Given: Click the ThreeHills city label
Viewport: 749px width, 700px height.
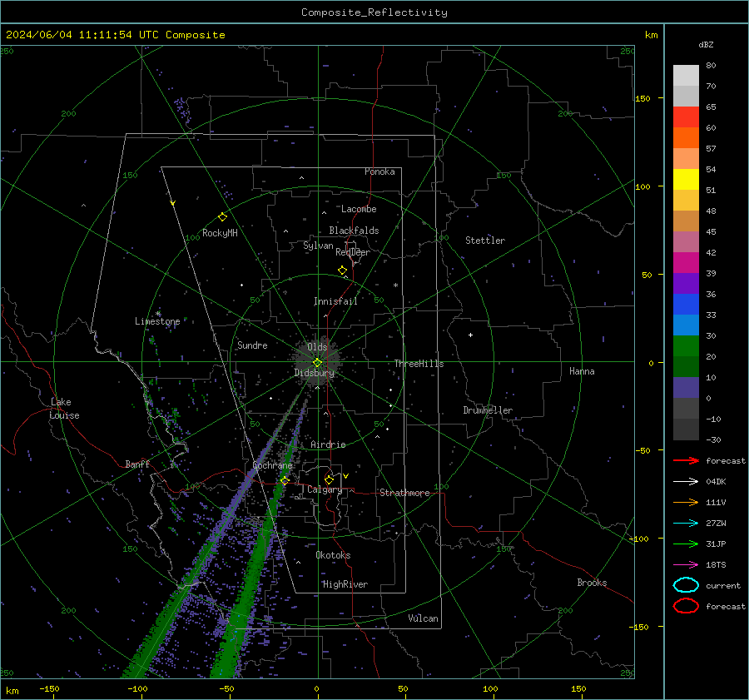Looking at the screenshot, I should coord(419,364).
